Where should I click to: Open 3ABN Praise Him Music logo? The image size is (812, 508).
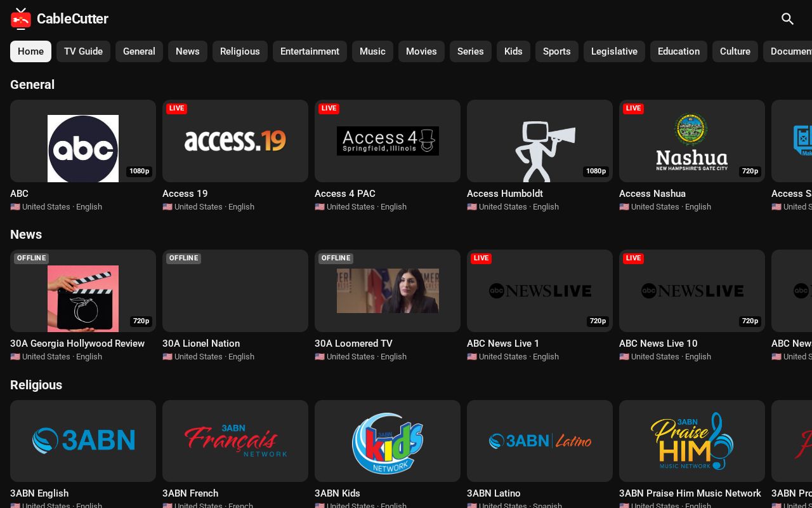point(692,441)
